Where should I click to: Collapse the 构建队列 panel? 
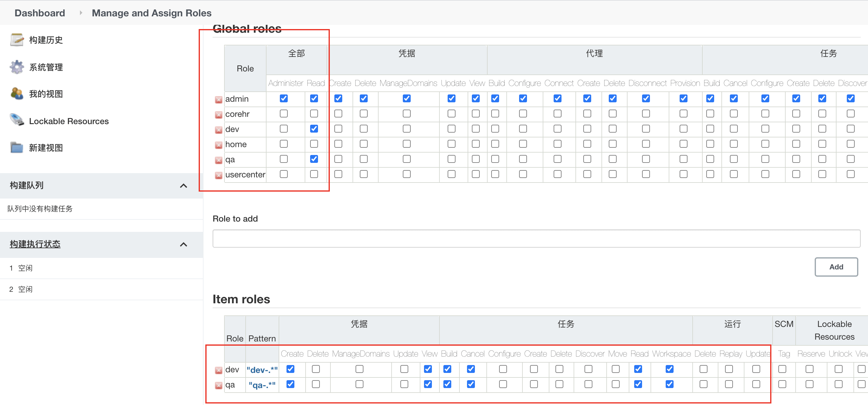[x=183, y=186]
